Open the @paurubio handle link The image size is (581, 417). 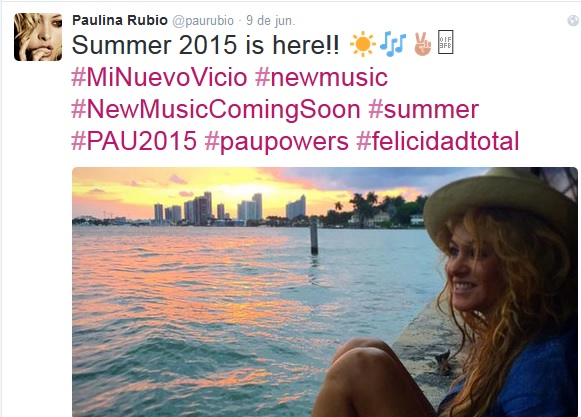203,21
